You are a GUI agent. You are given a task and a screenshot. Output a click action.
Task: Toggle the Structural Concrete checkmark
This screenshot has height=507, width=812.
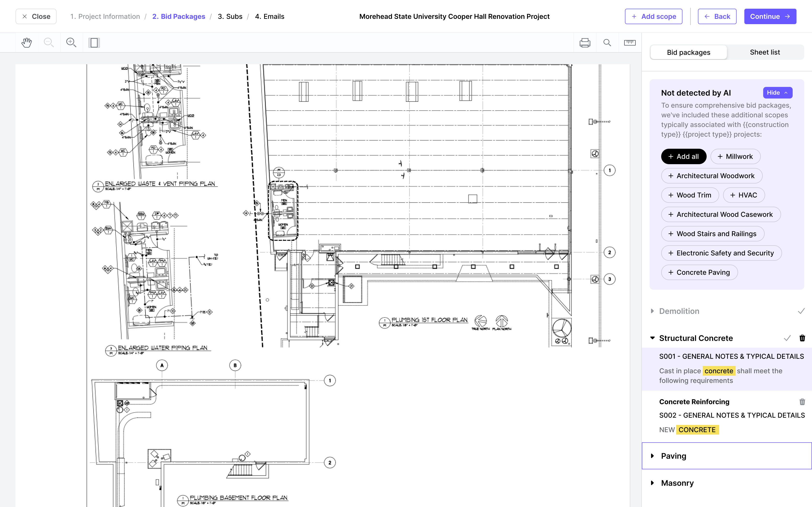[x=787, y=338]
